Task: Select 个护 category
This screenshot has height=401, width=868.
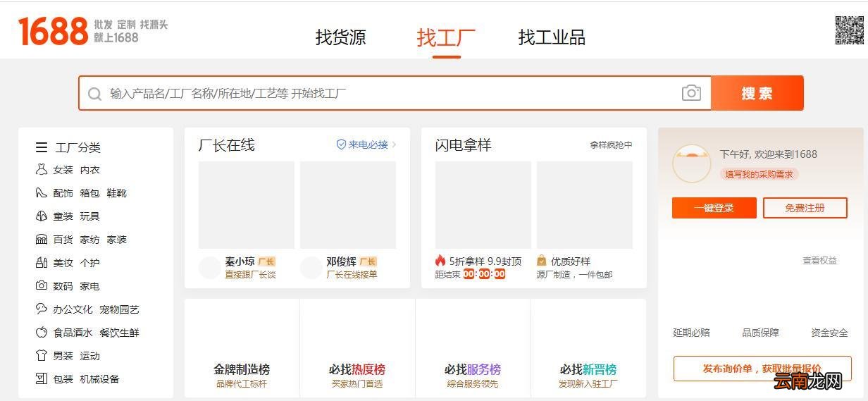Action: pyautogui.click(x=90, y=263)
